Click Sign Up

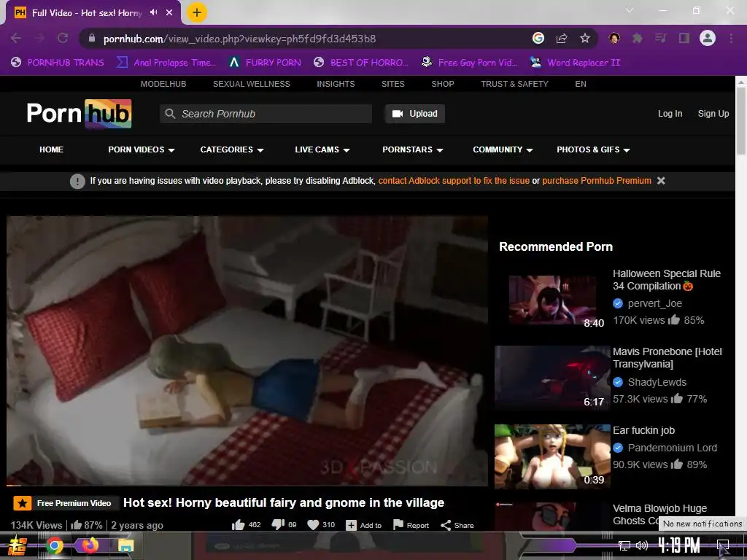tap(713, 114)
